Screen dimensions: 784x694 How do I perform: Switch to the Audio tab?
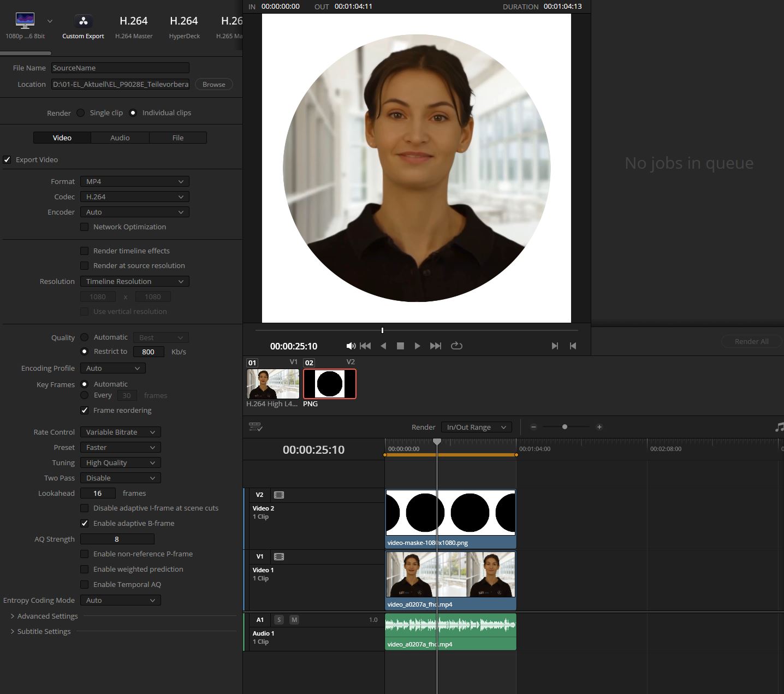coord(120,138)
